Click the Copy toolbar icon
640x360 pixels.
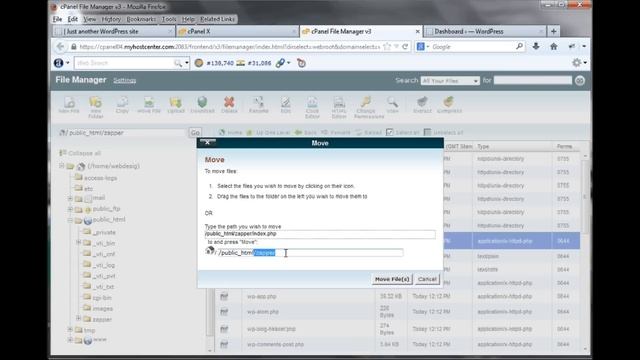[x=122, y=105]
